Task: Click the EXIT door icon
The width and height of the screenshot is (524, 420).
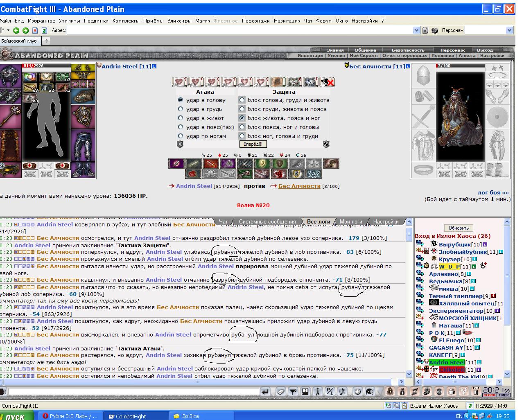Action: click(x=476, y=392)
